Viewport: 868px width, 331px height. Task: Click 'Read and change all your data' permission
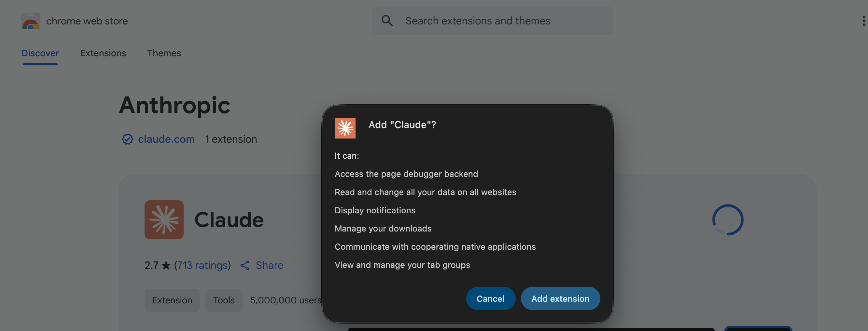coord(425,192)
